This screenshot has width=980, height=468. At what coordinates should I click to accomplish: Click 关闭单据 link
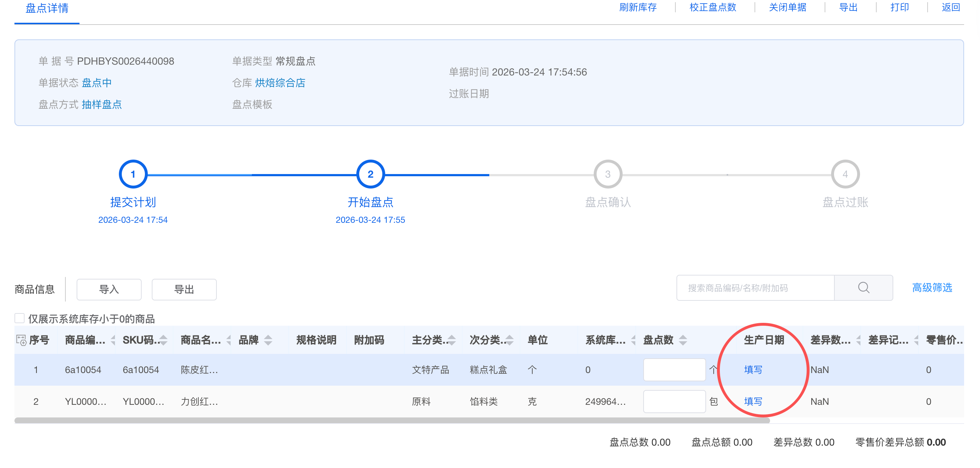point(787,8)
